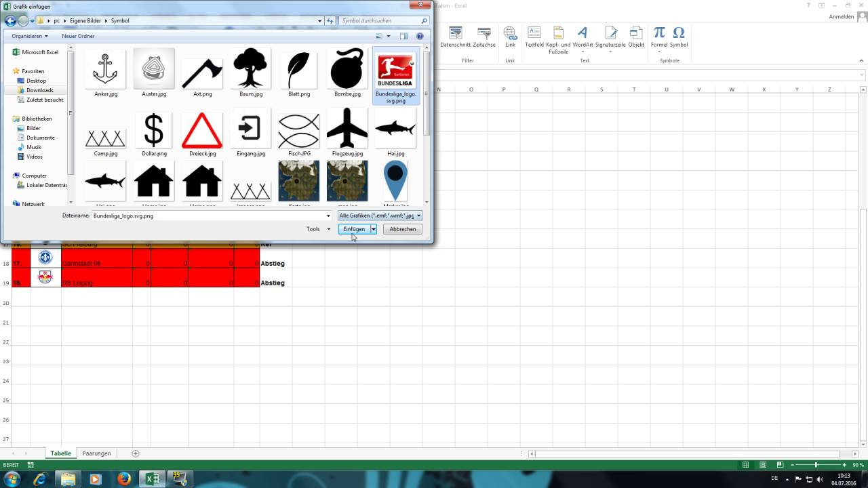Viewport: 868px width, 488px height.
Task: Select the Dreieck.jpg triangle image
Action: pyautogui.click(x=202, y=133)
